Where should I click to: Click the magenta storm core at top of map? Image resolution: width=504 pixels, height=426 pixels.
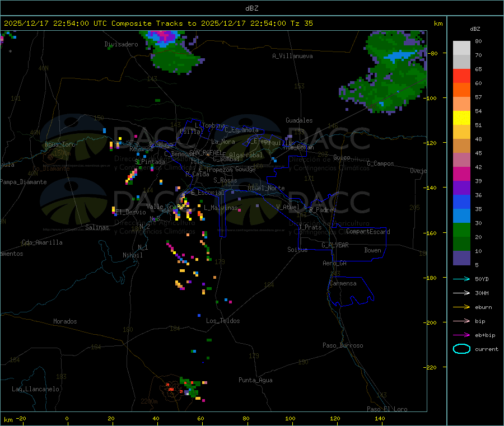tap(165, 35)
